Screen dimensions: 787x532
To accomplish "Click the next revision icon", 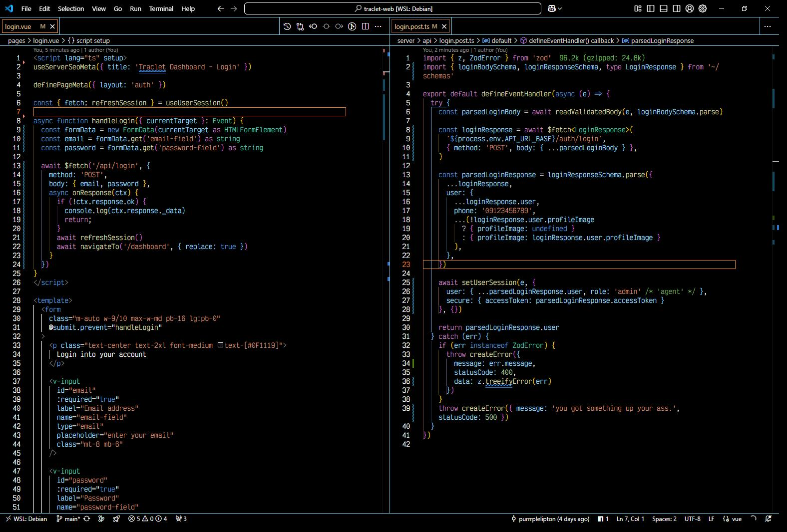I will pyautogui.click(x=339, y=26).
